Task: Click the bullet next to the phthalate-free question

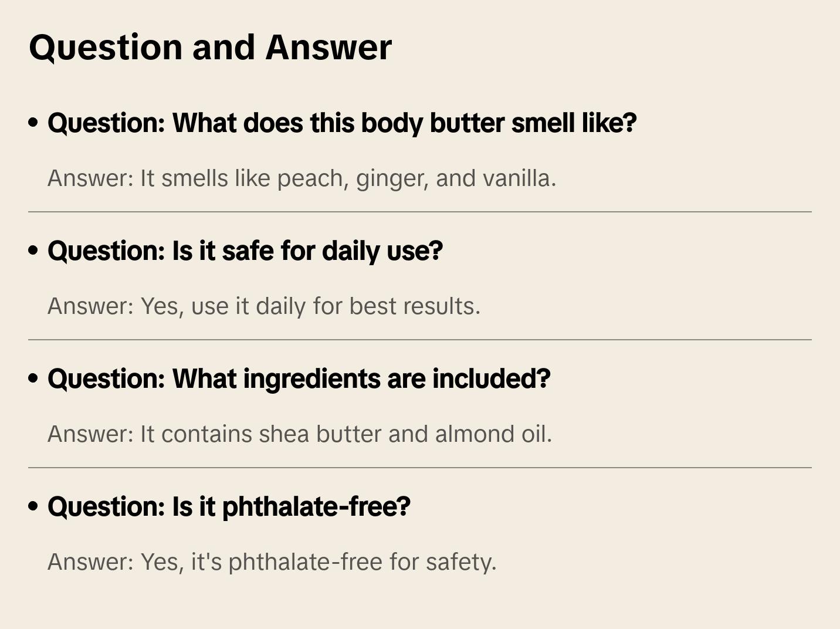Action: coord(33,506)
